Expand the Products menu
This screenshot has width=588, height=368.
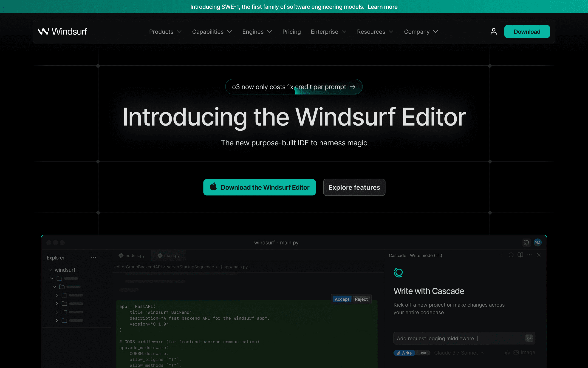click(165, 32)
